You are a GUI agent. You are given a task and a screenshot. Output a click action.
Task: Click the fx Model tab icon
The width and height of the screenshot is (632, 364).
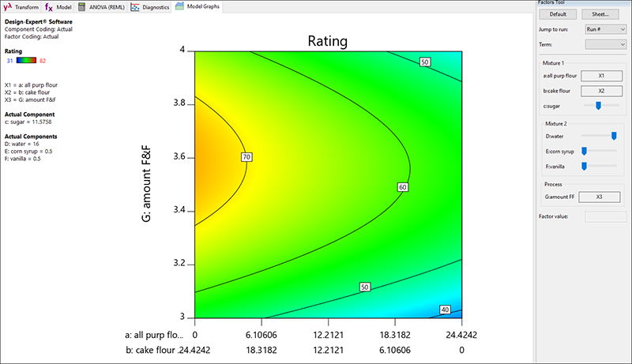pyautogui.click(x=48, y=6)
